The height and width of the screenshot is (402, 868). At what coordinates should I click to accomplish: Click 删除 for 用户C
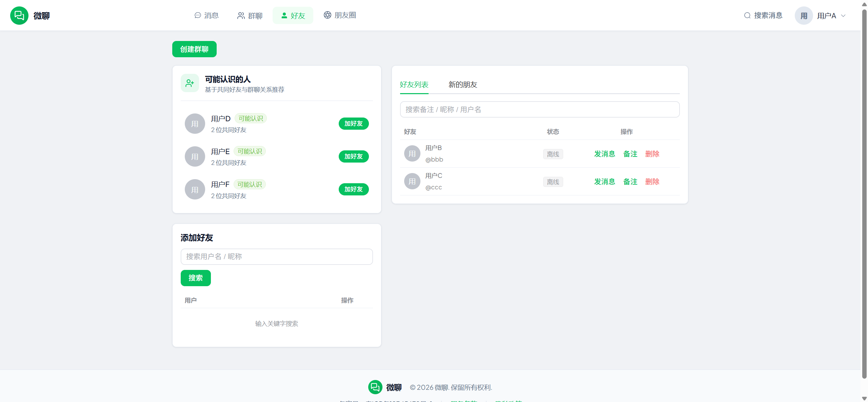[x=652, y=182]
